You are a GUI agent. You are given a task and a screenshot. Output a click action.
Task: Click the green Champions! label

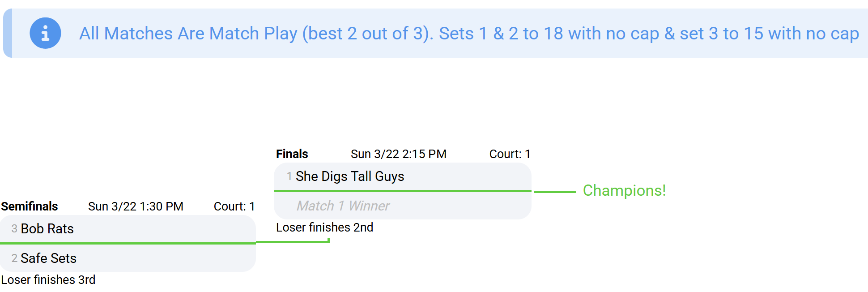(624, 191)
